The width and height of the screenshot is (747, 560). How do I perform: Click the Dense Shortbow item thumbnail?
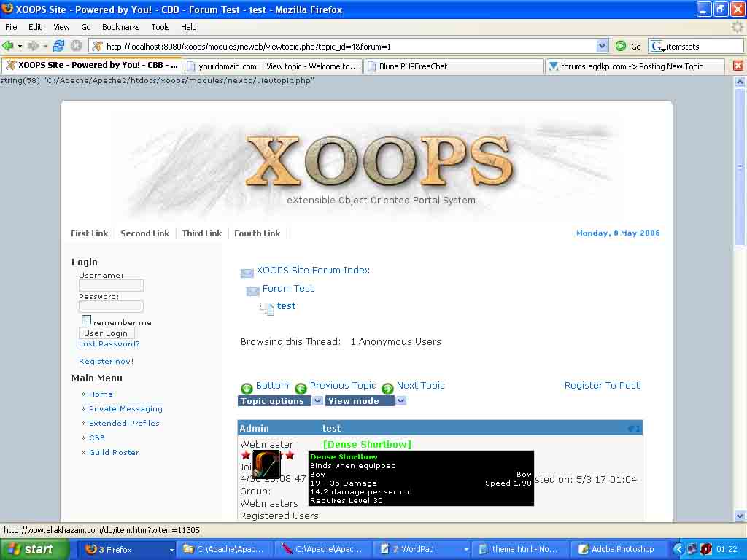[x=266, y=464]
